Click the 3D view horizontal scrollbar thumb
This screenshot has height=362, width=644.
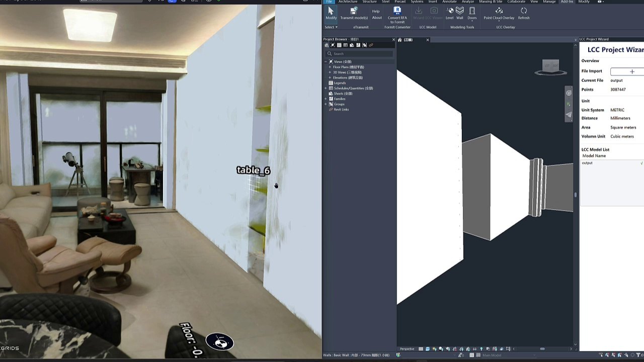(542, 349)
